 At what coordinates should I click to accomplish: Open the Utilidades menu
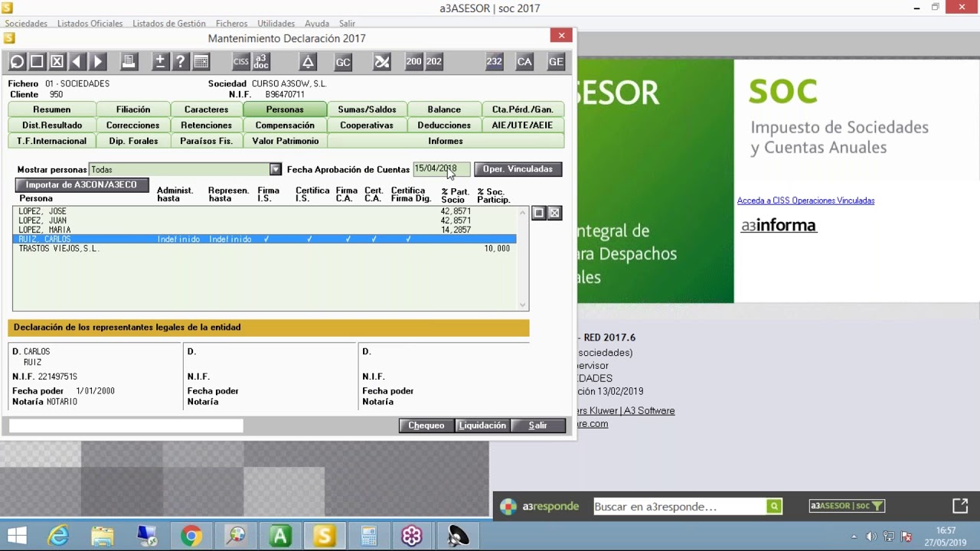point(276,24)
